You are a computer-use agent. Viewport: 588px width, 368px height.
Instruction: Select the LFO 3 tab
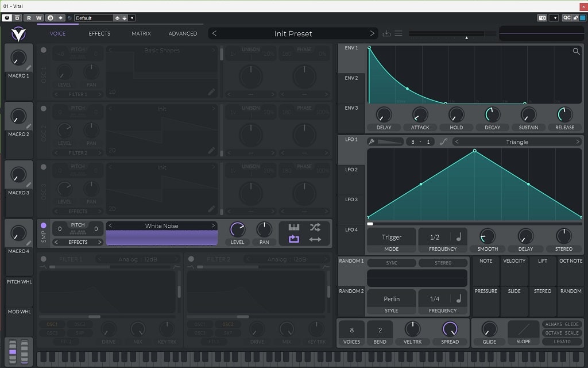click(351, 209)
